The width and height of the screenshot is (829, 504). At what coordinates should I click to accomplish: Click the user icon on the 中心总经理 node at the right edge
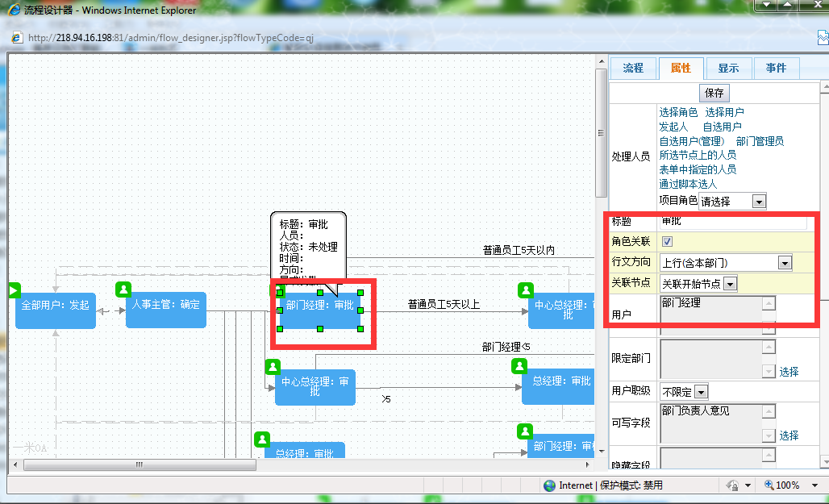pyautogui.click(x=526, y=289)
